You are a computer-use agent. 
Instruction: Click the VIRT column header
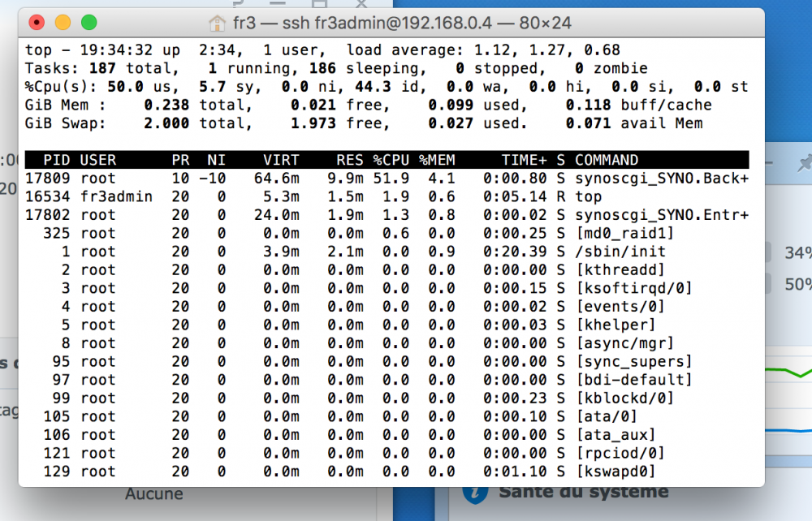point(281,160)
